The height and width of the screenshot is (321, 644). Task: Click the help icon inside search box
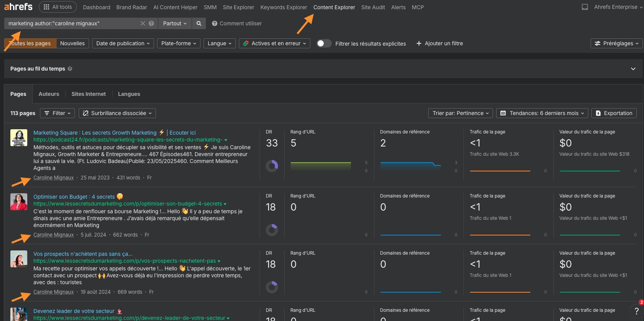[x=151, y=23]
